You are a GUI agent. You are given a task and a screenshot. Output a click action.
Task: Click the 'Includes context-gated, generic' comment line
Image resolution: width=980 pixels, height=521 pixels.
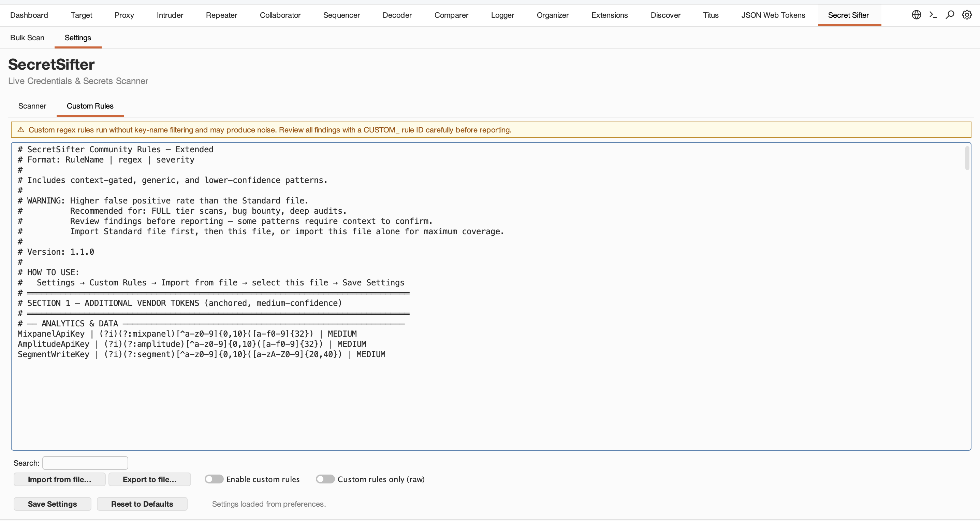[173, 180]
